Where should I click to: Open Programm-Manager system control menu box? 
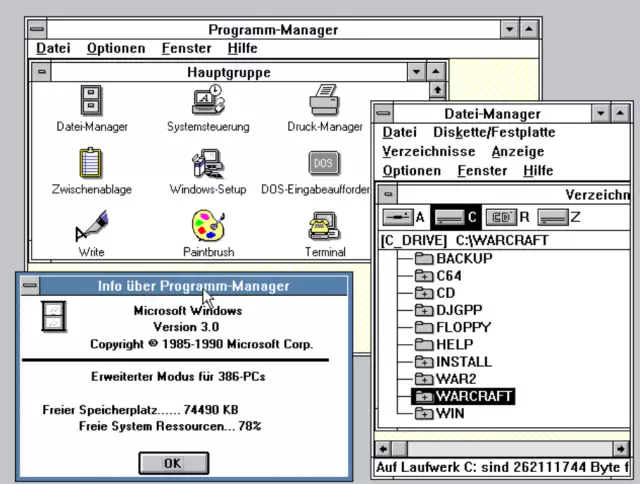(x=37, y=29)
